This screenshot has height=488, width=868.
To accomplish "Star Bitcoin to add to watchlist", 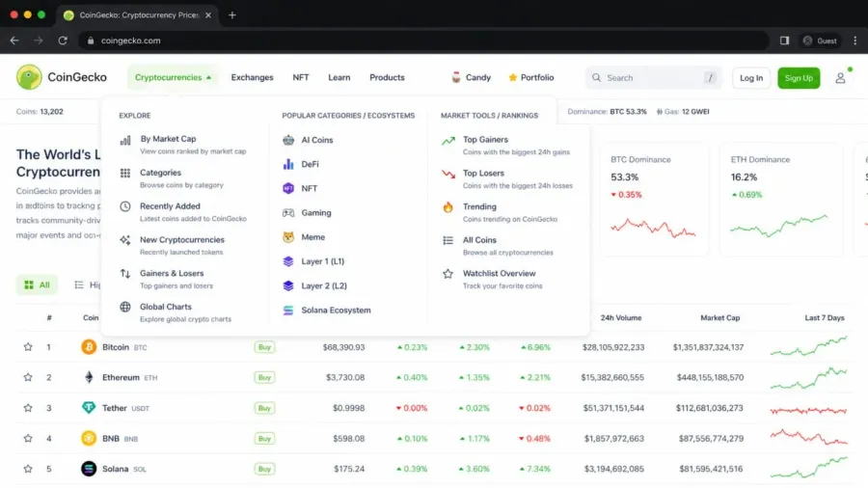I will (28, 347).
